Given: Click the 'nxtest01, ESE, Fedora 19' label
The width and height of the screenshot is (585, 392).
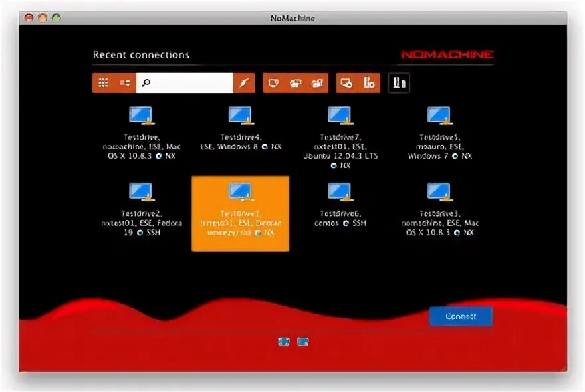Looking at the screenshot, I should click(142, 227).
